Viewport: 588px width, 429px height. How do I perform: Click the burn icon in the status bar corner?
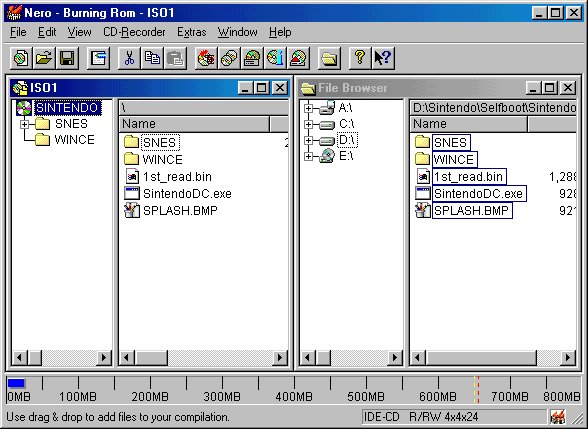point(558,417)
